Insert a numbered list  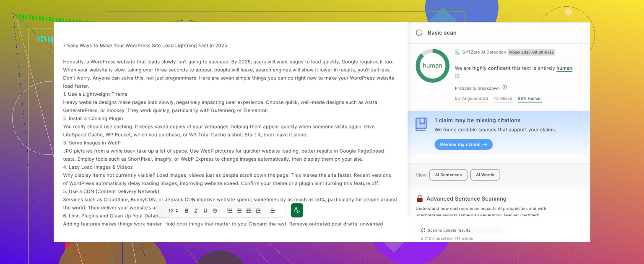click(x=230, y=211)
